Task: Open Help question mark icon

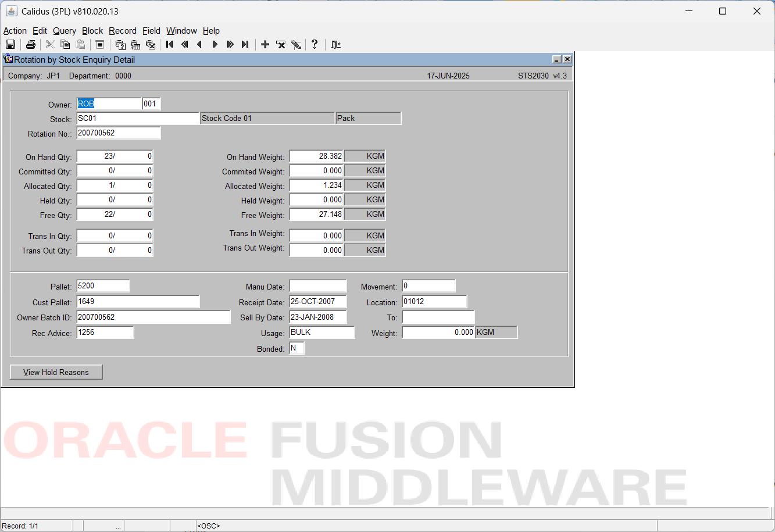Action: pos(315,44)
